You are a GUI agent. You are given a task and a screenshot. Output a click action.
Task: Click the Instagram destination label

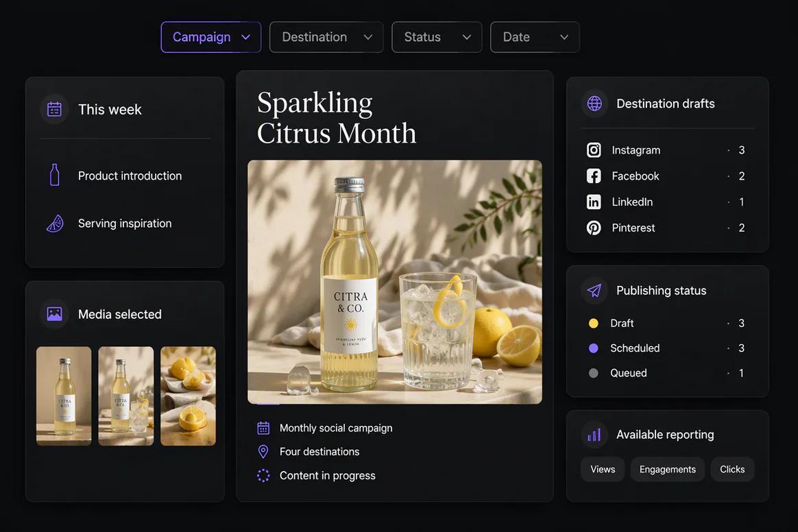636,150
